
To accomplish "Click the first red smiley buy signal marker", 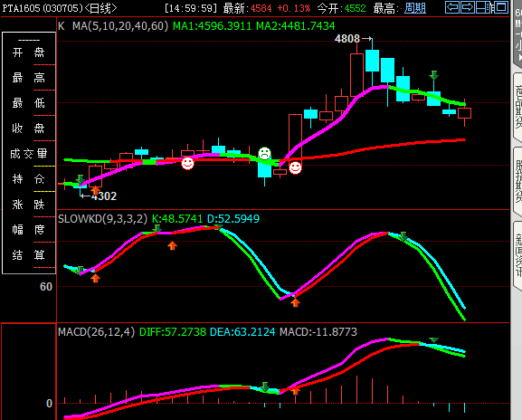I will (187, 163).
